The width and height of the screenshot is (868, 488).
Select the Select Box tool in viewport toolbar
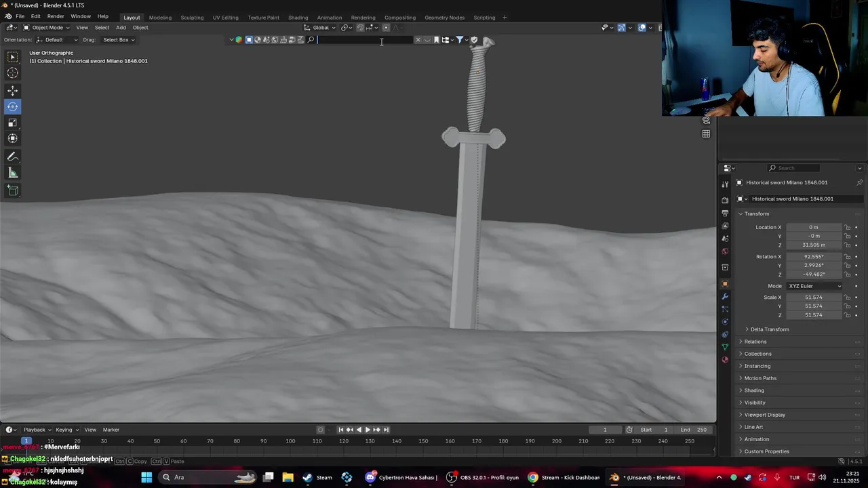coord(12,58)
